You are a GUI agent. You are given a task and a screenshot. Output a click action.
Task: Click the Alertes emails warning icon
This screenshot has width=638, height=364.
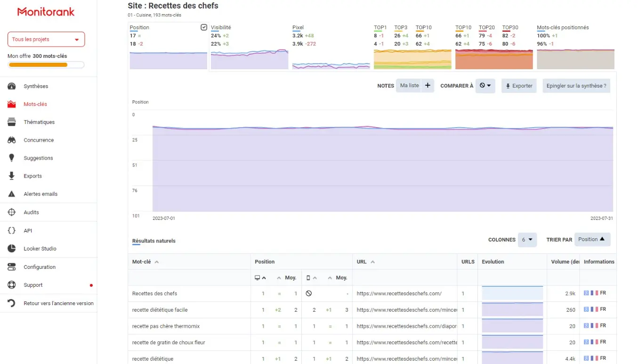coord(12,194)
